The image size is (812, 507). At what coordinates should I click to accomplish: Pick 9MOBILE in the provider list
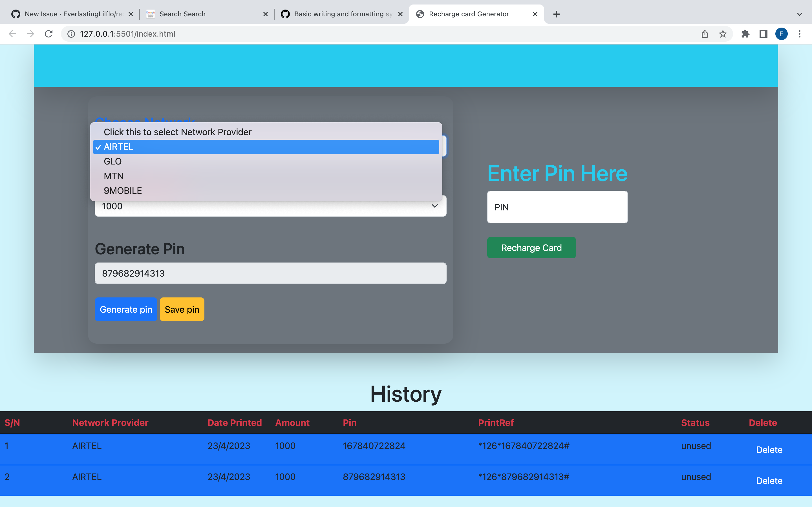point(123,191)
